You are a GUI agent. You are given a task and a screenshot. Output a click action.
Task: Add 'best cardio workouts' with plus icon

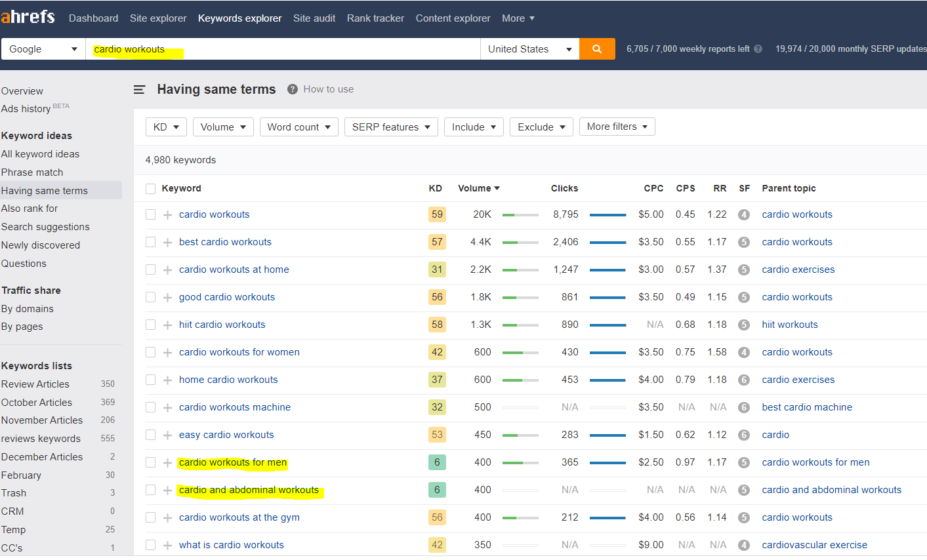(x=168, y=242)
